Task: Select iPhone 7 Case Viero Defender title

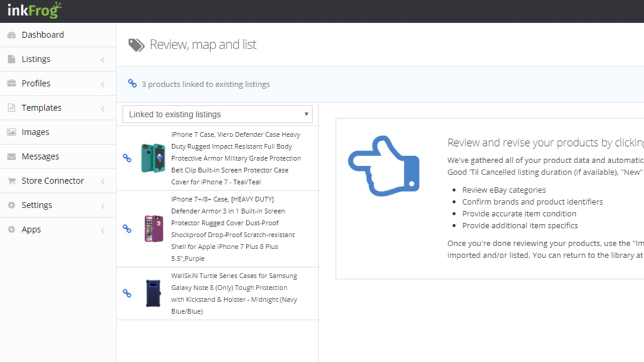Action: point(236,158)
